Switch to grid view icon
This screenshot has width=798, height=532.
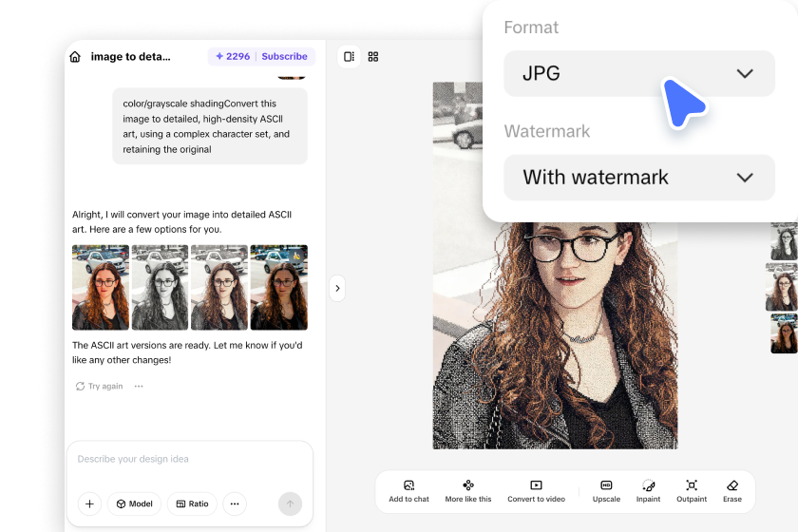(x=373, y=56)
